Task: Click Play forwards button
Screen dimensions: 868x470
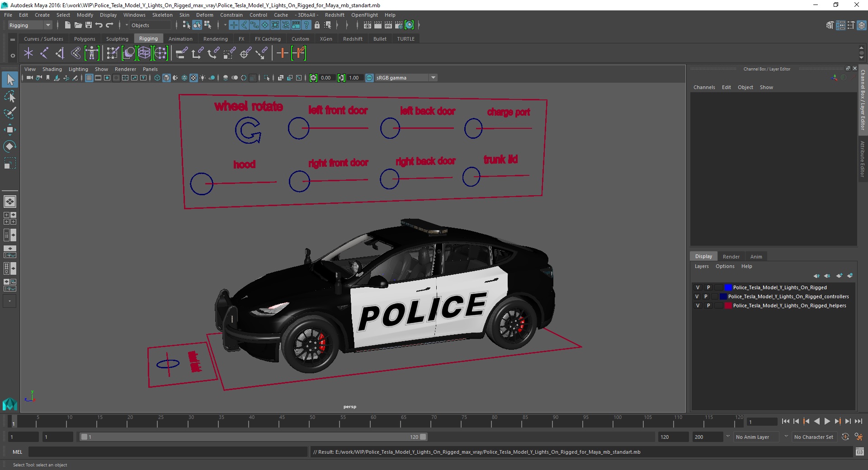Action: (827, 422)
